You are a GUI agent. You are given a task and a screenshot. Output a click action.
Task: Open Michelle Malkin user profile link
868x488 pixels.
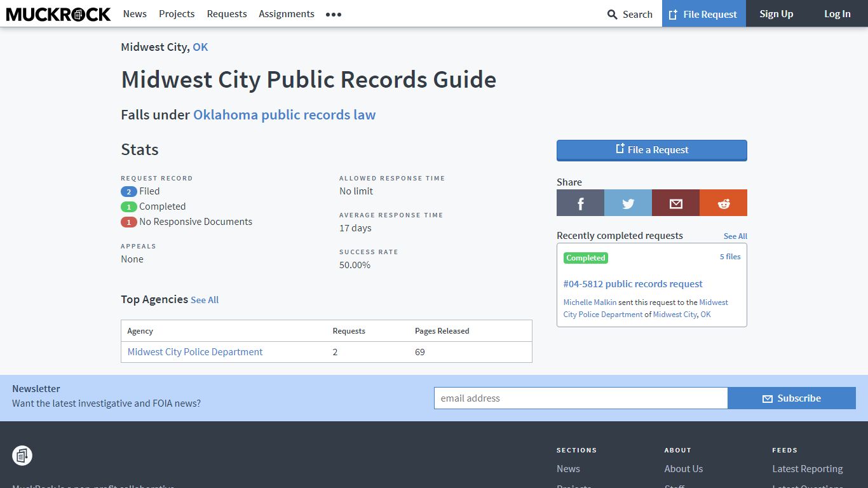pyautogui.click(x=590, y=302)
